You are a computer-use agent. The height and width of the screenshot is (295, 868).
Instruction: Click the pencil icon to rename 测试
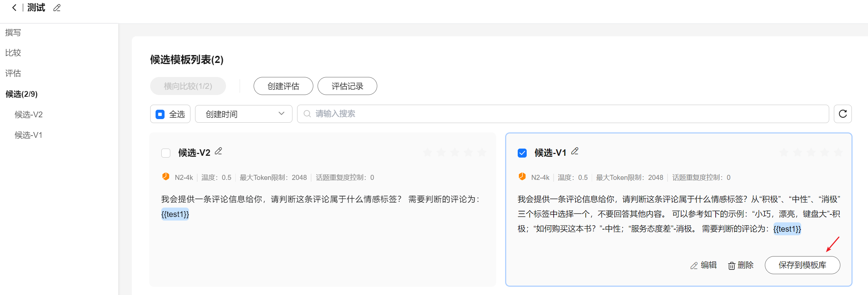[x=57, y=8]
